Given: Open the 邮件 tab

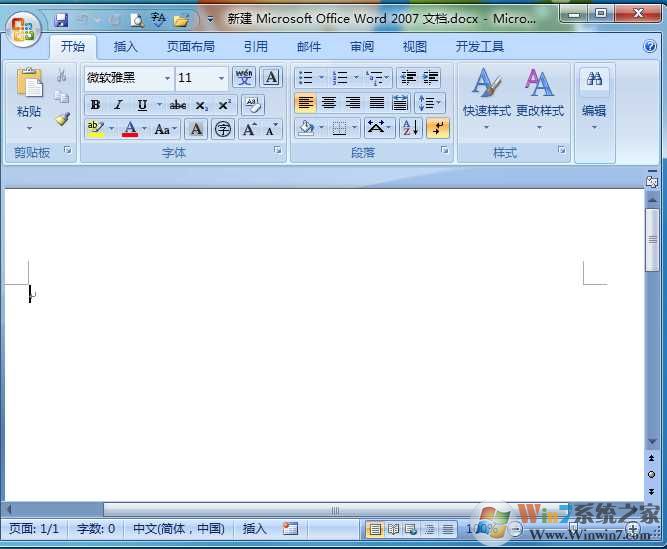Looking at the screenshot, I should pos(309,47).
